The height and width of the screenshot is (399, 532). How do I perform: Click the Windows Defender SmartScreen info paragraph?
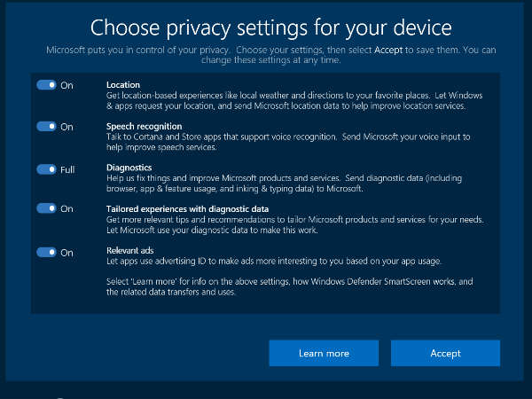[291, 286]
